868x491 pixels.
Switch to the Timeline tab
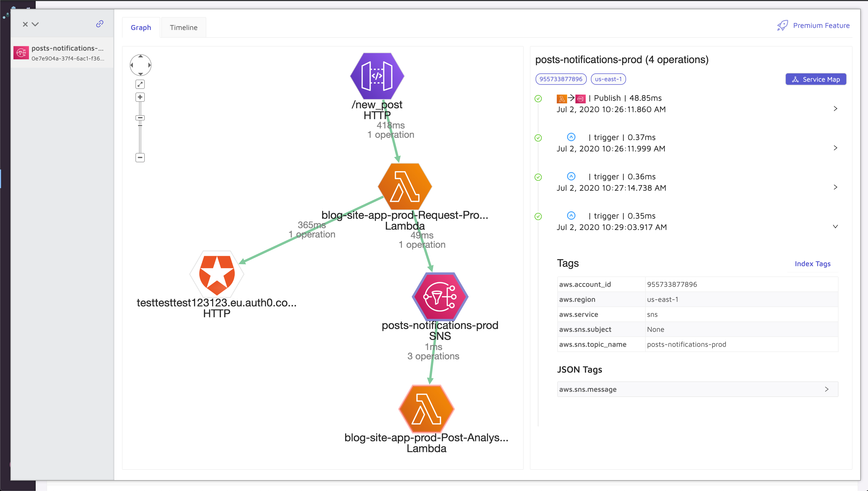pos(184,28)
